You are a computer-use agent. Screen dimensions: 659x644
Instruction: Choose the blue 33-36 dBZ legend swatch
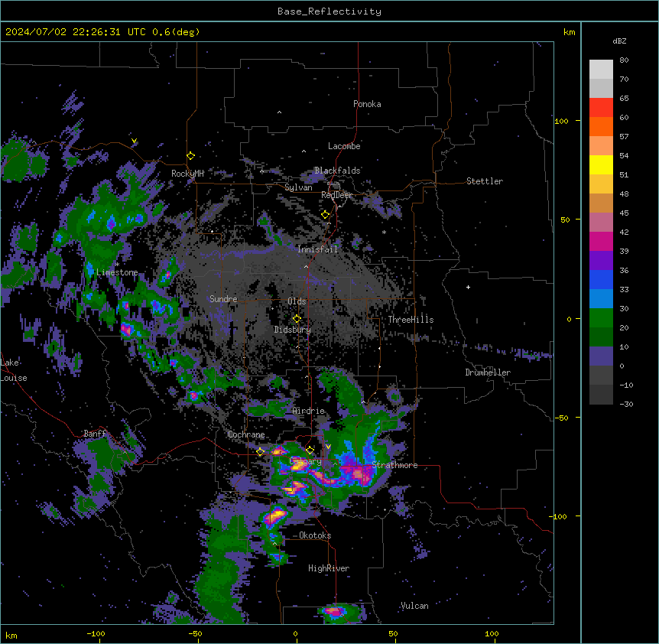pos(601,279)
